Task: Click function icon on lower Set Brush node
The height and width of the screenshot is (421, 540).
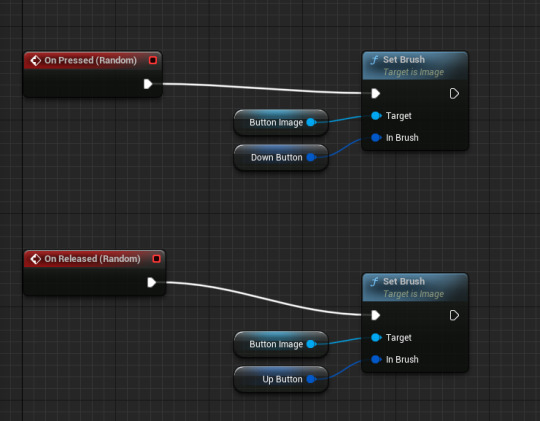Action: click(374, 282)
